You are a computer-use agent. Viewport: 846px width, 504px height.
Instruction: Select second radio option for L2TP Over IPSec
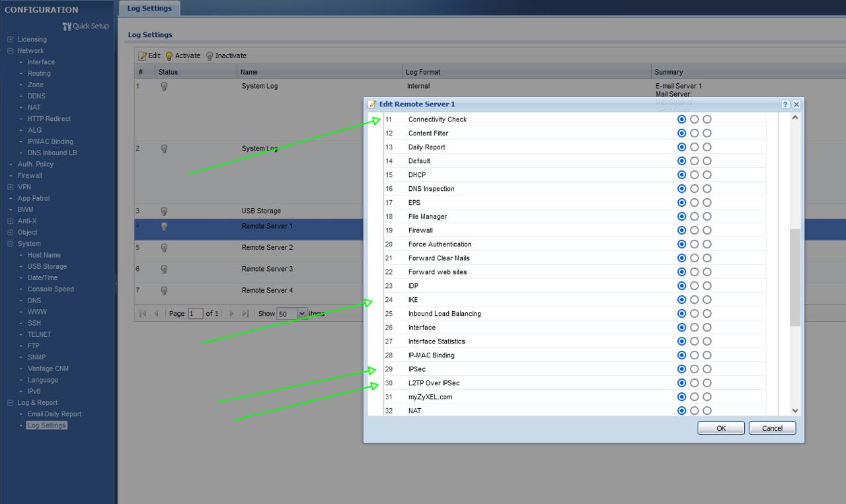coord(694,383)
